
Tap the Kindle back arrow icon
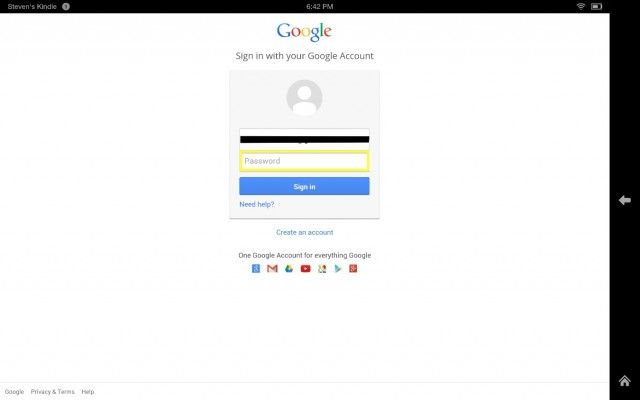coord(625,200)
